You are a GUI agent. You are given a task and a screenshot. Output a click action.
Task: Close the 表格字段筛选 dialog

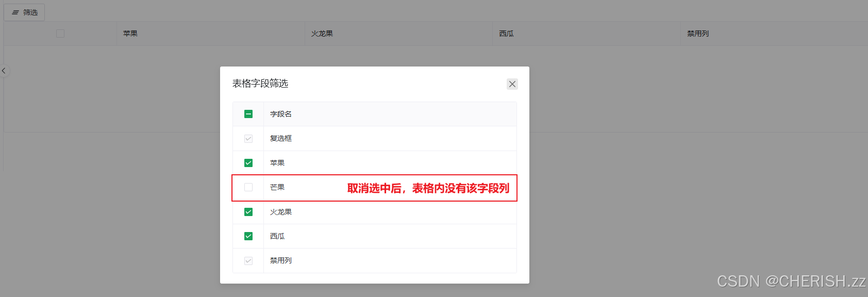[512, 84]
